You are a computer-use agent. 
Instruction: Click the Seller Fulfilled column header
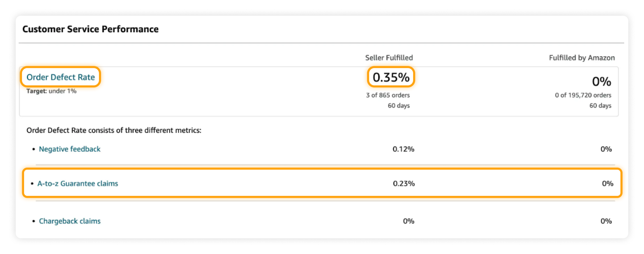(389, 58)
